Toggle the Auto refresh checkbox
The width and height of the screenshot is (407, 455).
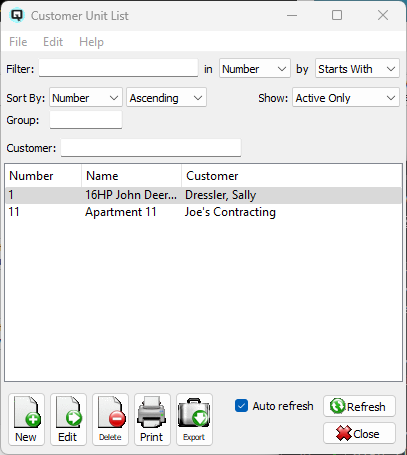click(241, 406)
